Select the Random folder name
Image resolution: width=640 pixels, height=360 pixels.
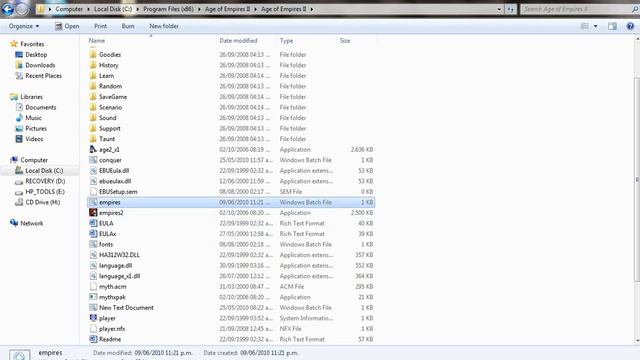(110, 86)
